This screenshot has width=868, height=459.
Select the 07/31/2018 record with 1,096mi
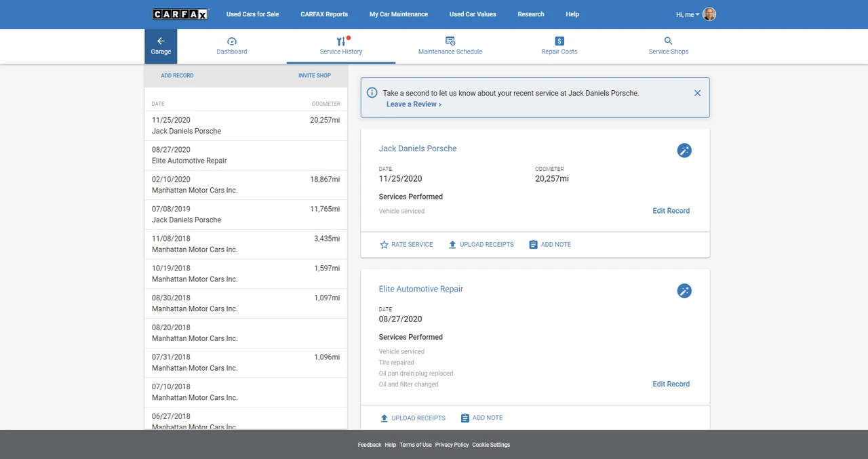[245, 363]
